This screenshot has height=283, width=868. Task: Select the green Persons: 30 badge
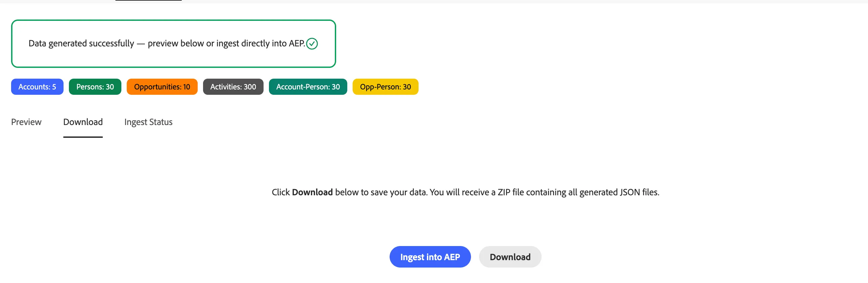click(95, 87)
